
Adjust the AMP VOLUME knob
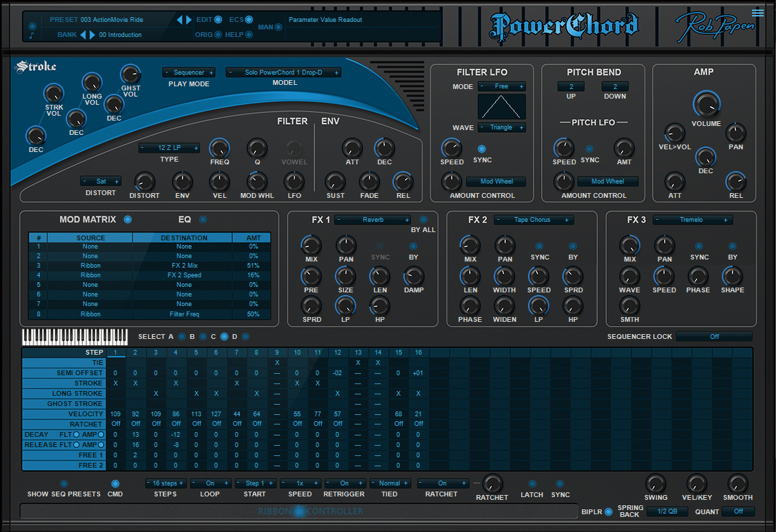coord(706,105)
